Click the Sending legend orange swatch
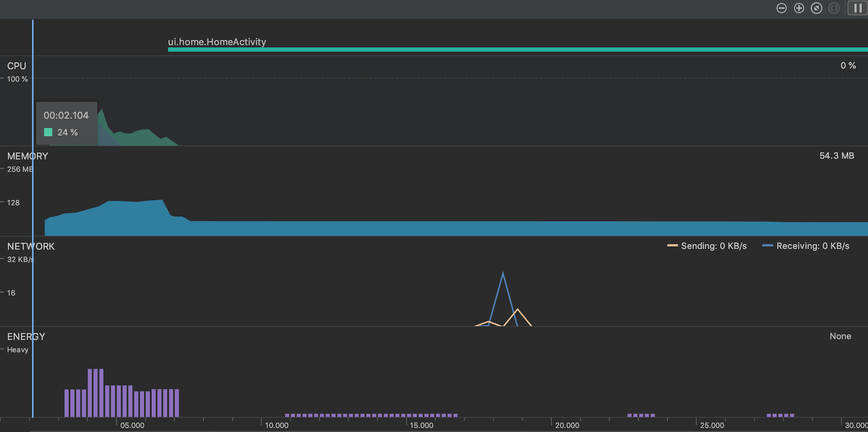The image size is (868, 432). (x=672, y=246)
